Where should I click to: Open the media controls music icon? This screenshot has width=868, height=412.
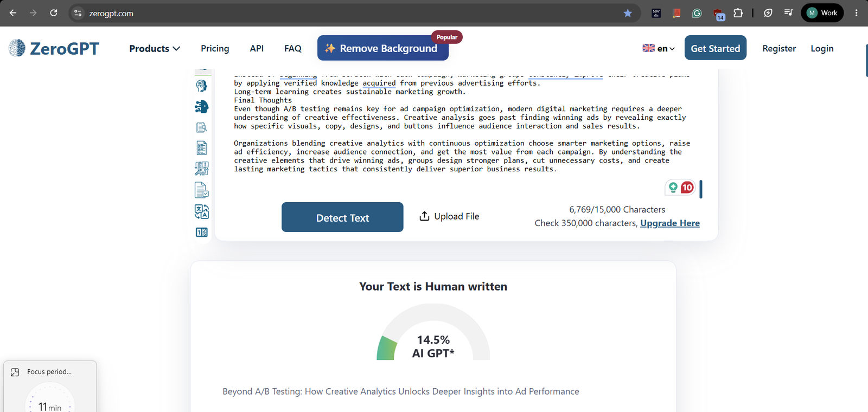pos(789,13)
